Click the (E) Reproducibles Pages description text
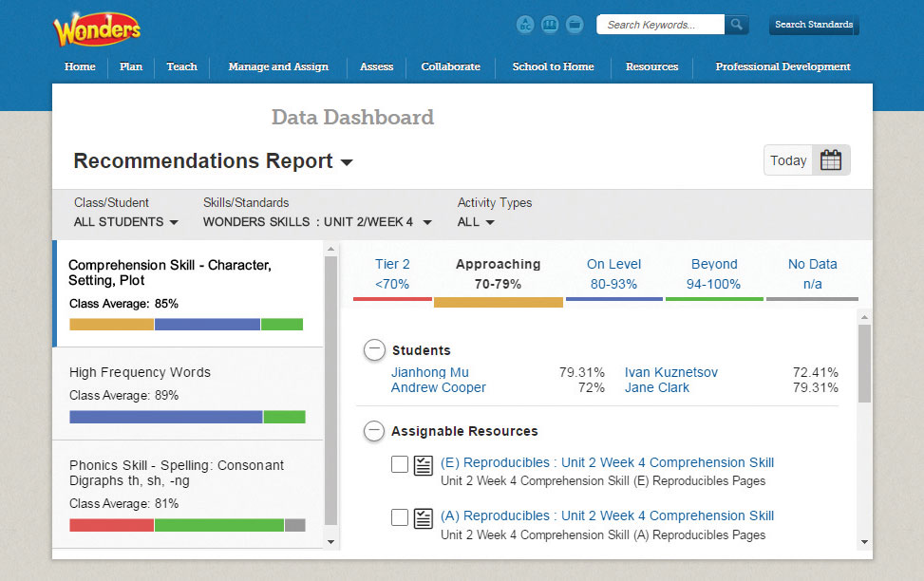Screen dimensions: 924x581 tap(603, 480)
